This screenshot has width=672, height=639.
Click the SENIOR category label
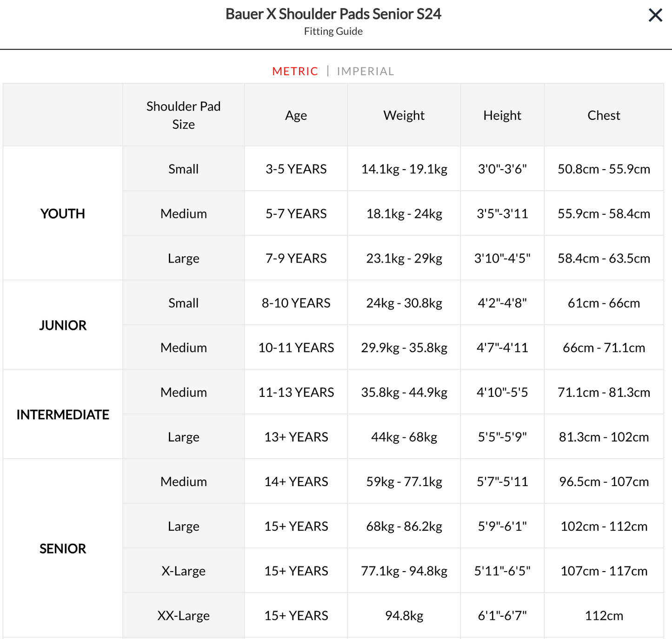pyautogui.click(x=63, y=548)
